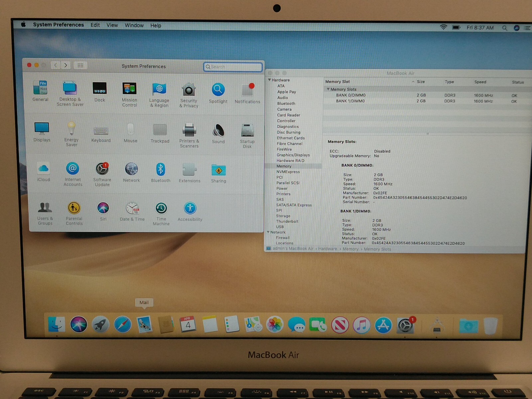
Task: Open Notifications preferences
Action: pos(247,93)
